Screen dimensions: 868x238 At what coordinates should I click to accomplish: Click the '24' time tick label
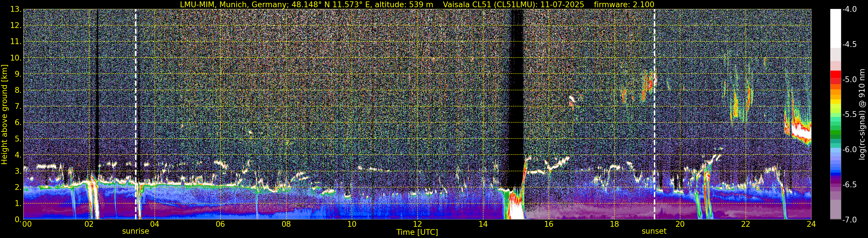(x=811, y=224)
